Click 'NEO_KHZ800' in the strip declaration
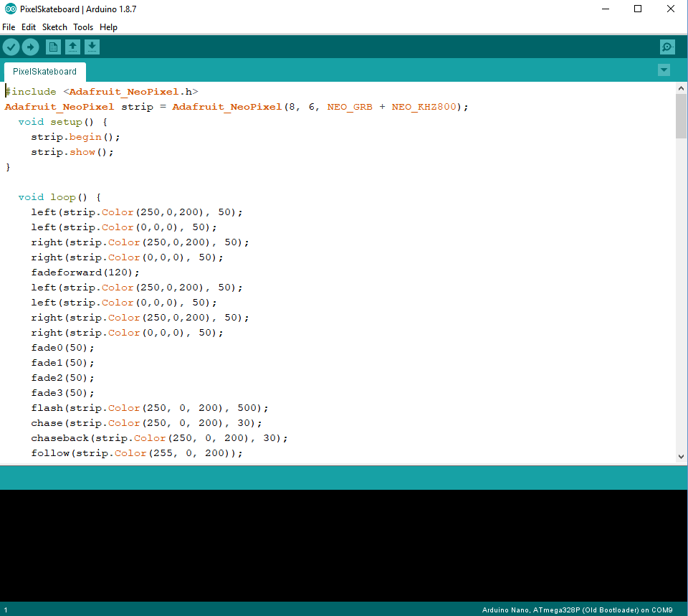The height and width of the screenshot is (616, 688). 424,107
